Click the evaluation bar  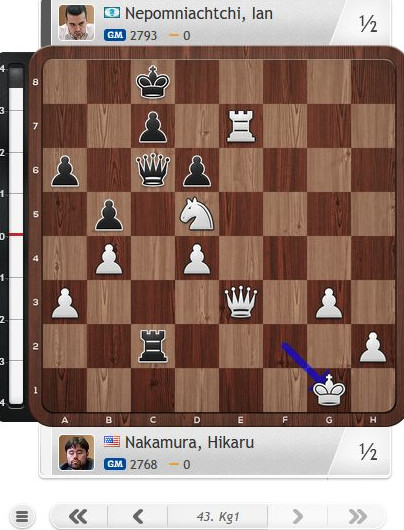(x=16, y=235)
